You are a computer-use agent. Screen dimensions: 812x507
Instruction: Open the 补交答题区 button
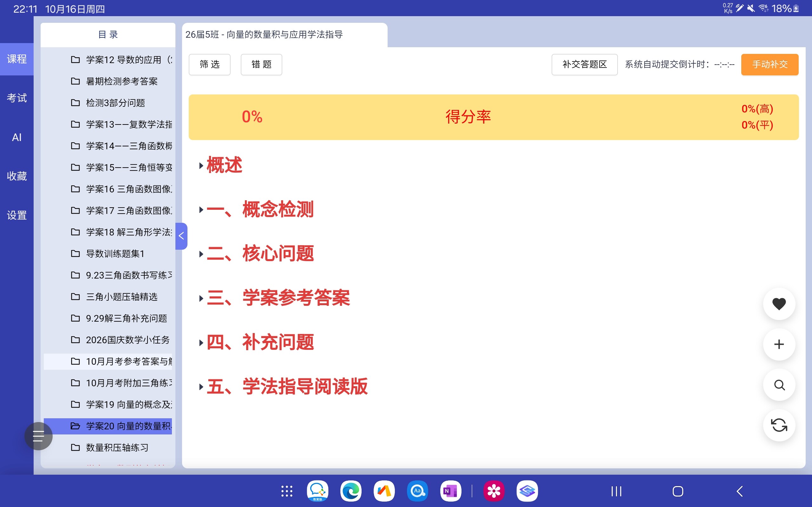pyautogui.click(x=584, y=64)
